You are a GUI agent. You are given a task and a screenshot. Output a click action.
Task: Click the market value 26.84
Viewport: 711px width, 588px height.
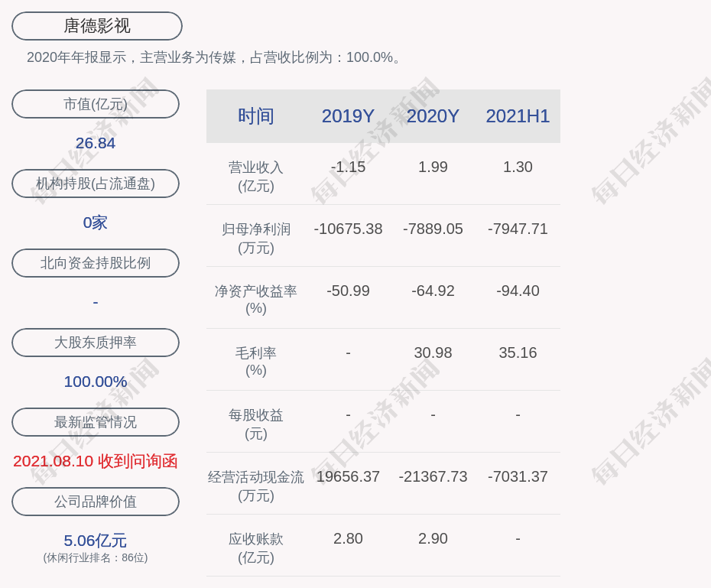pos(96,143)
